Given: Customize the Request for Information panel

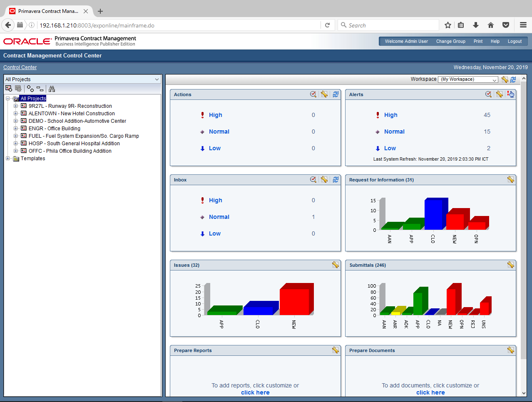Looking at the screenshot, I should [x=510, y=179].
